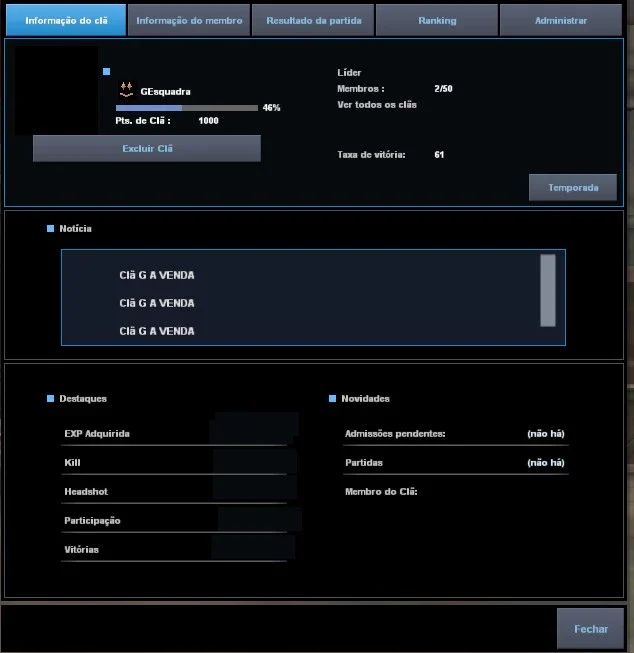
Task: Click the blue square marker beside clan logo
Action: [x=107, y=72]
